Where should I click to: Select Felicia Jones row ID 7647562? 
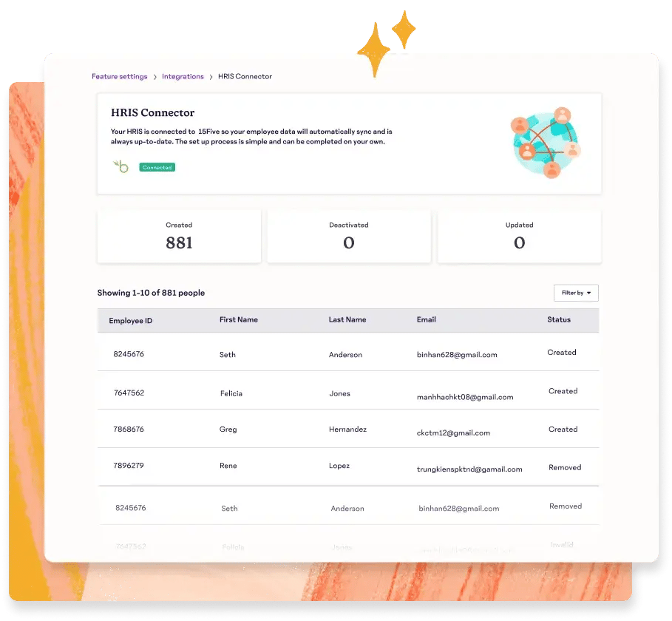pyautogui.click(x=129, y=393)
